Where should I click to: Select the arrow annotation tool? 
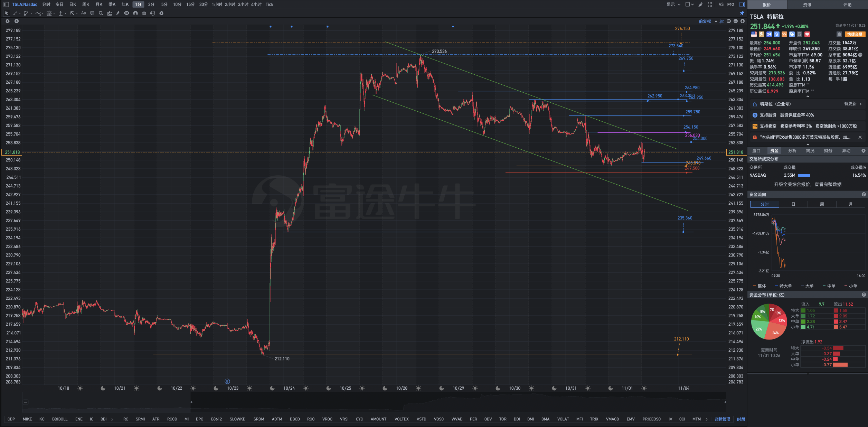coord(72,13)
